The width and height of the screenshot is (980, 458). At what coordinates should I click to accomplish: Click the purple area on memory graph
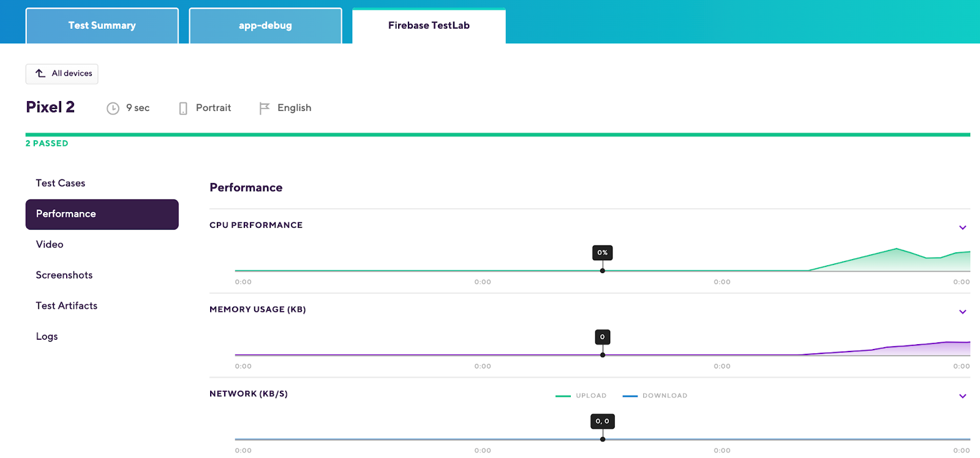(x=919, y=349)
